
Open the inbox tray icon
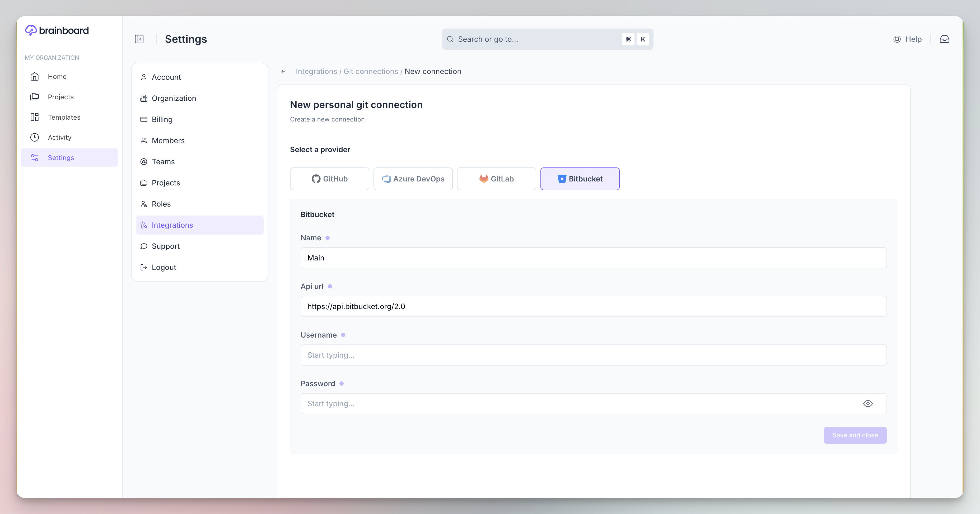[944, 39]
